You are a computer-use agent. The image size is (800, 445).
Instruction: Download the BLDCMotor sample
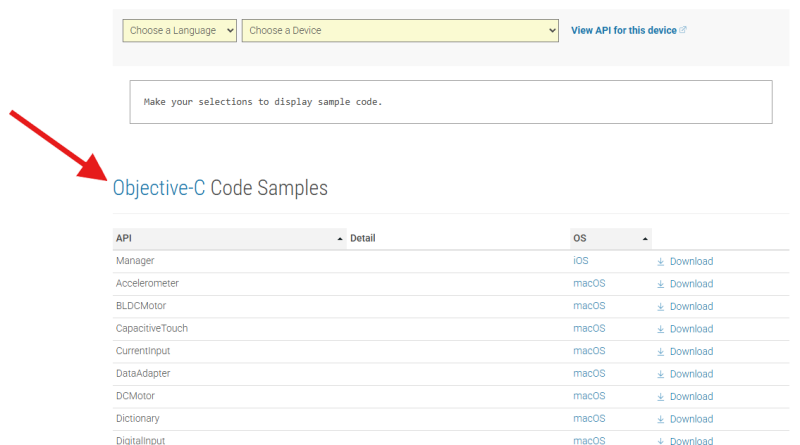691,306
